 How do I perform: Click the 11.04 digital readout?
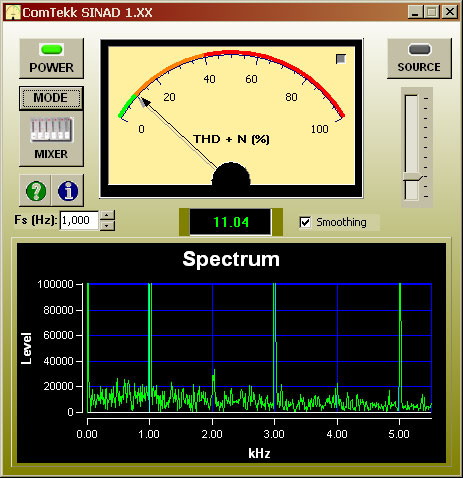click(231, 222)
